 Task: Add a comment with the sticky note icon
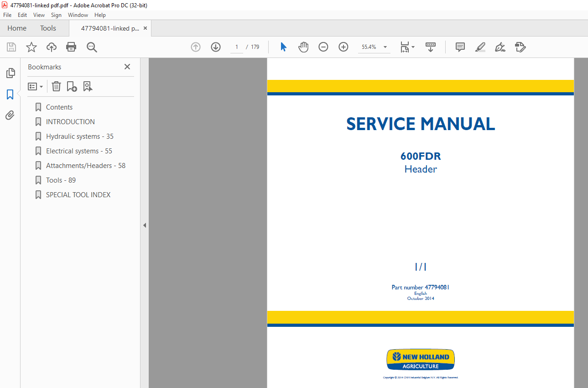click(460, 47)
